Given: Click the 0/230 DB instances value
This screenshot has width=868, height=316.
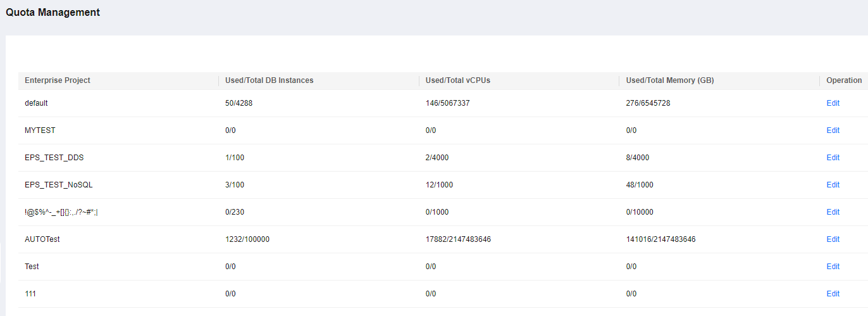Looking at the screenshot, I should tap(235, 212).
